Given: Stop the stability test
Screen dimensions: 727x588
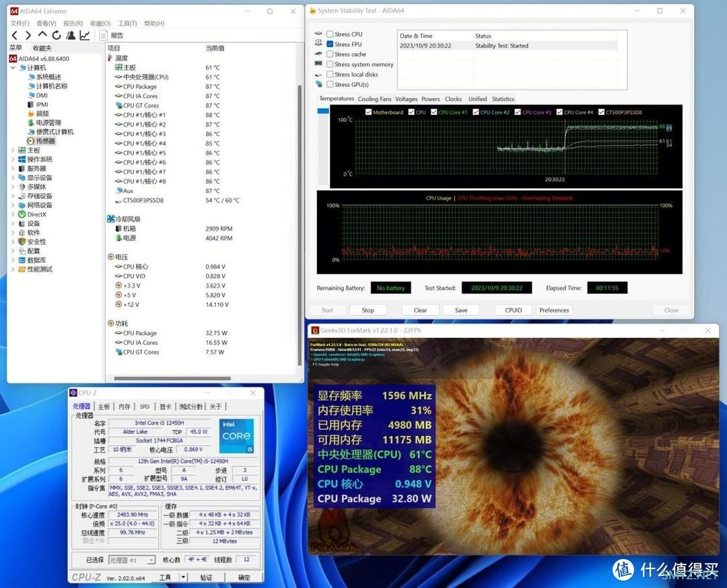Looking at the screenshot, I should point(368,310).
